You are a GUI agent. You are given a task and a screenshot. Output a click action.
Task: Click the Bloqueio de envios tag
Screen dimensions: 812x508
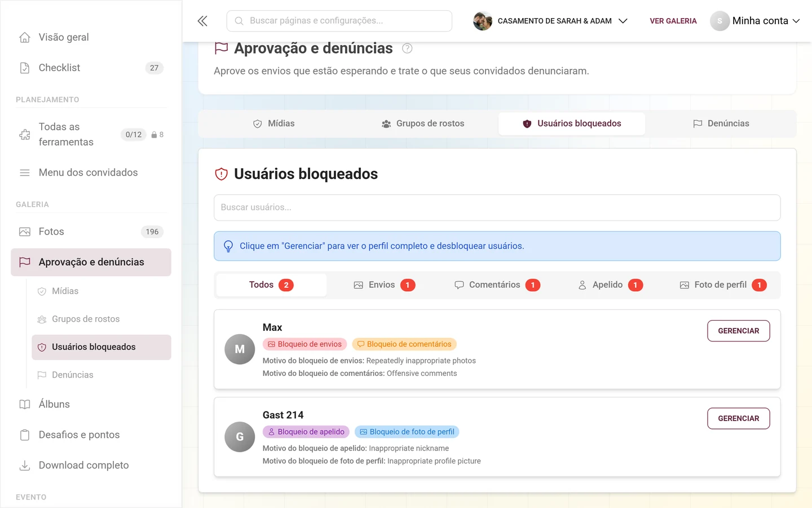(x=304, y=344)
